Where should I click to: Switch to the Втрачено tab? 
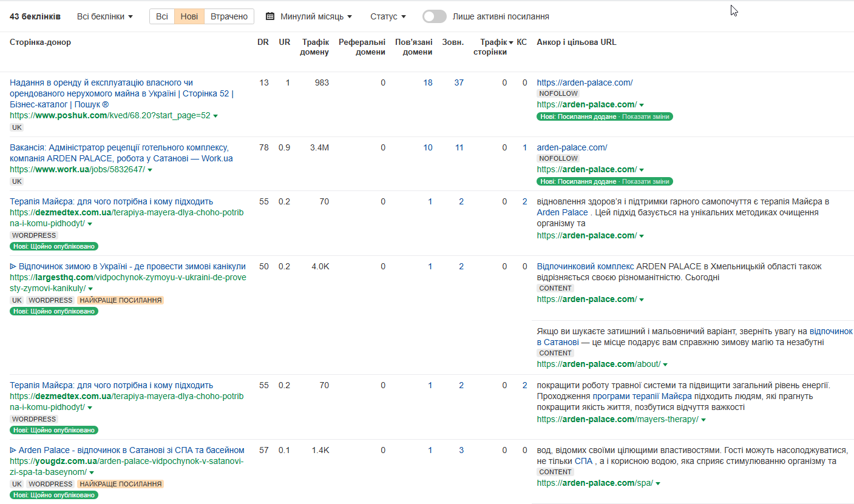[229, 16]
